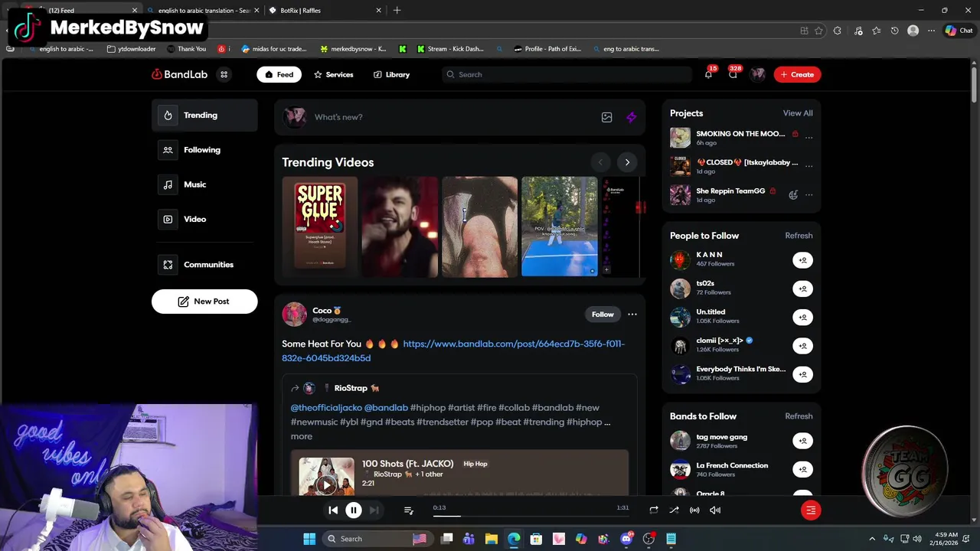This screenshot has width=980, height=551.
Task: Follow K A N N with add icon
Action: click(x=802, y=260)
